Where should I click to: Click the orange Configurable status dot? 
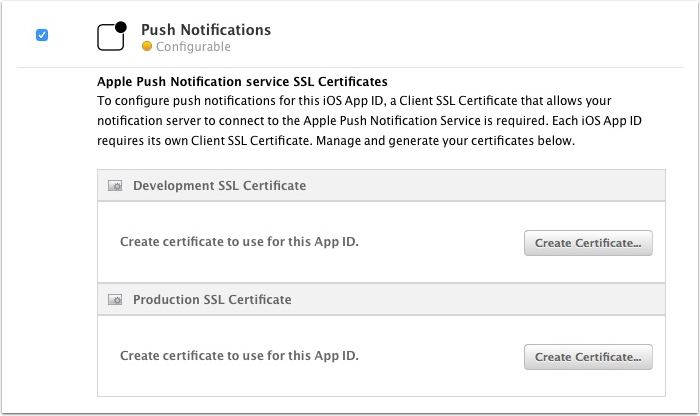(x=147, y=46)
